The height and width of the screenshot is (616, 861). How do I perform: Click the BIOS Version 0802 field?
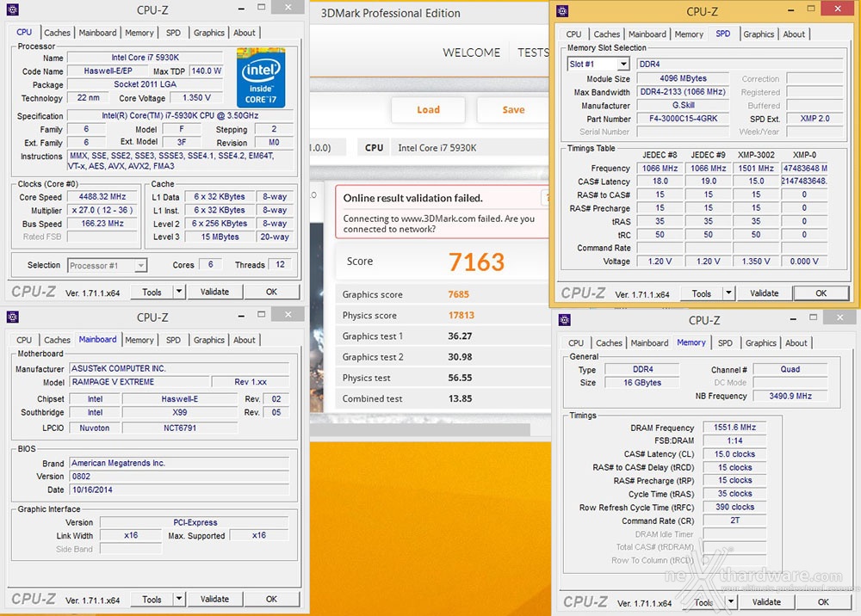(179, 476)
